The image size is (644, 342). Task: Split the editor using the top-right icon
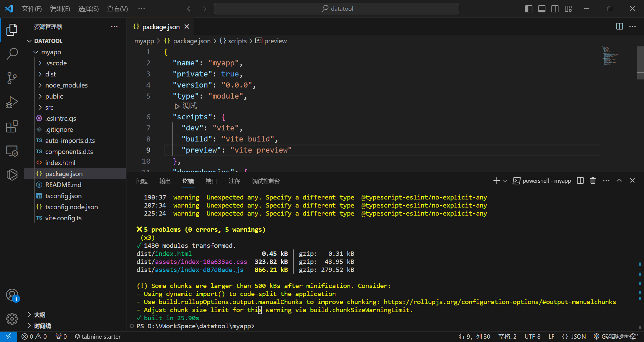click(x=619, y=26)
